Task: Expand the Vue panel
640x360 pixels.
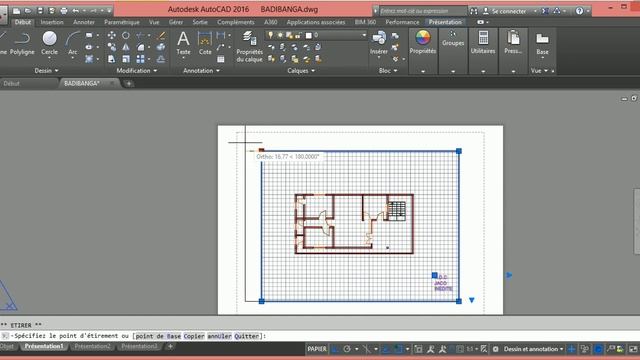Action: [x=539, y=71]
